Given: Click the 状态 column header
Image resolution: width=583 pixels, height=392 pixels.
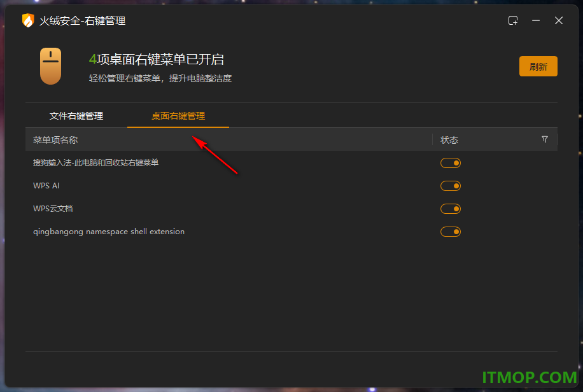Looking at the screenshot, I should [x=449, y=140].
